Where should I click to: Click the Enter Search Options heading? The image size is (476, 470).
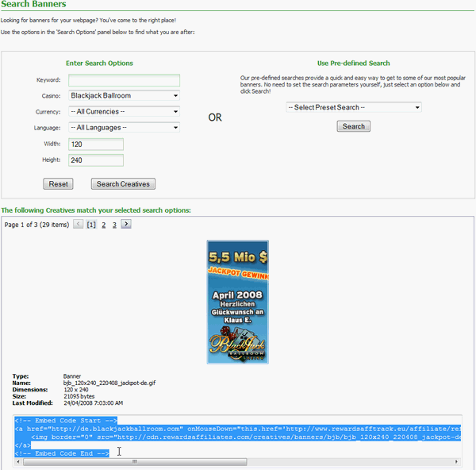[99, 64]
